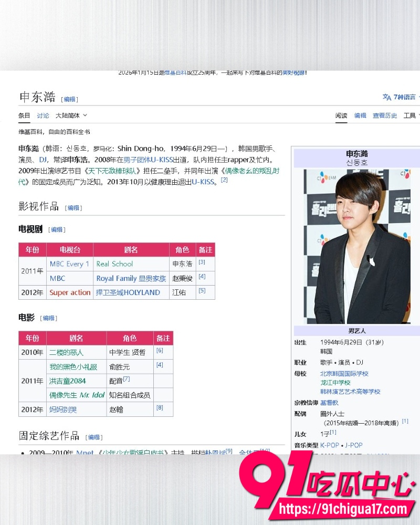Open the 基督教 religion link

[x=329, y=403]
